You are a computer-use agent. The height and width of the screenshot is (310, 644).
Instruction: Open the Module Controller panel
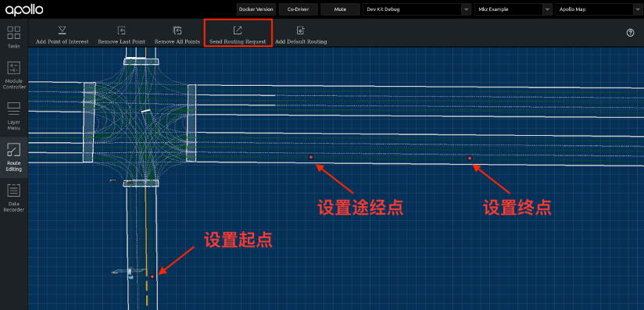[x=14, y=76]
